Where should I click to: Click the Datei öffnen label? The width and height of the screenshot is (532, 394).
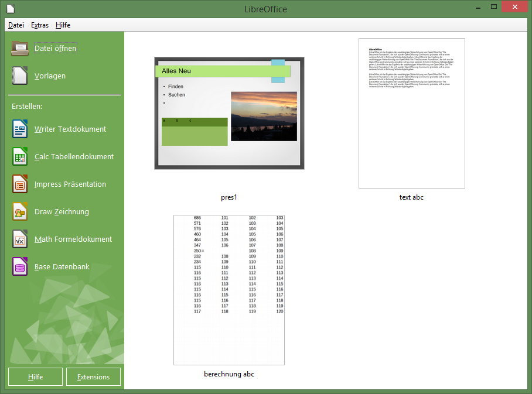[x=56, y=48]
